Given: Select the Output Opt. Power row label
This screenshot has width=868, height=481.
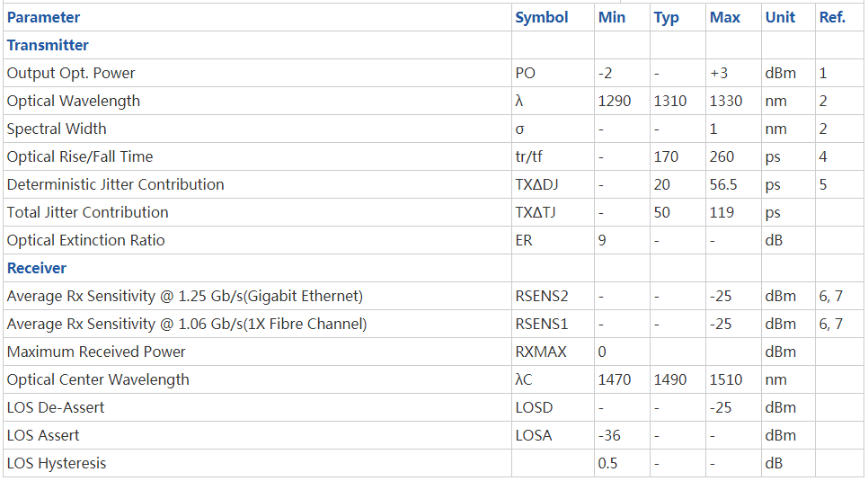Looking at the screenshot, I should click(71, 73).
